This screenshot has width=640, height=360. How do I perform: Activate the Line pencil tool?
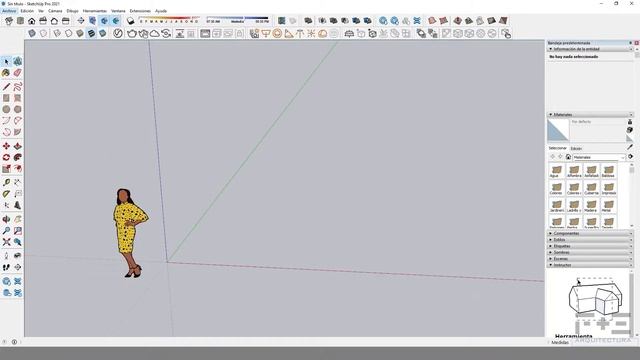click(x=6, y=87)
